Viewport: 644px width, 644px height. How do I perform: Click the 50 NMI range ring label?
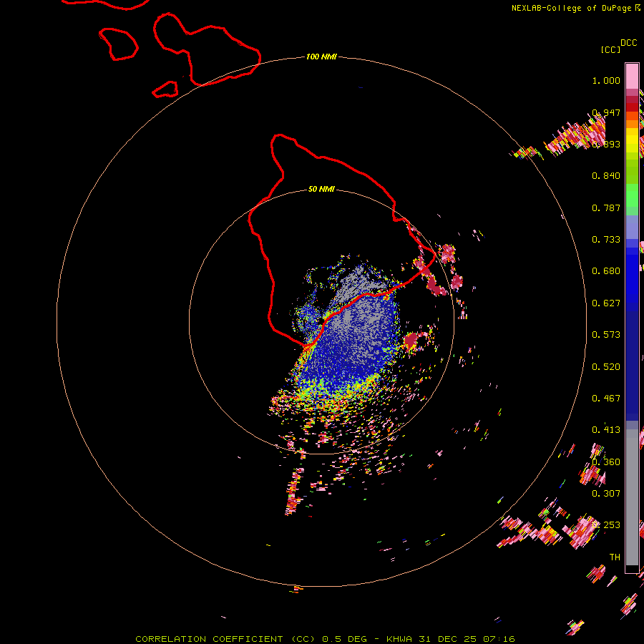321,189
